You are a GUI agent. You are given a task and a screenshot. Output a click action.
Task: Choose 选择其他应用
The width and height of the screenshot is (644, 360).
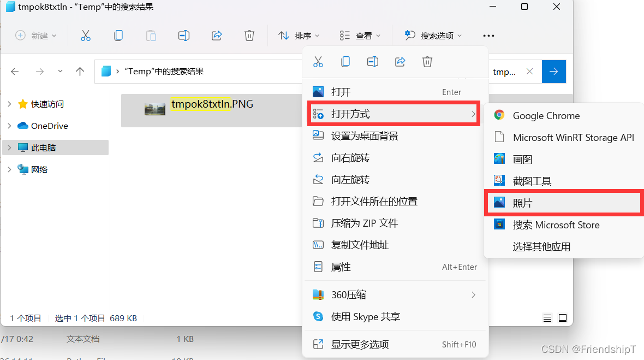(564, 246)
